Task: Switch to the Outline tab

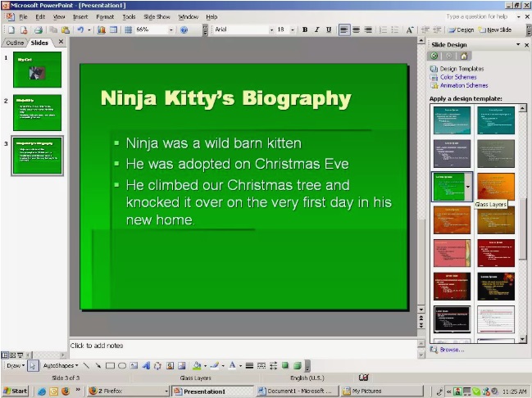Action: tap(15, 43)
